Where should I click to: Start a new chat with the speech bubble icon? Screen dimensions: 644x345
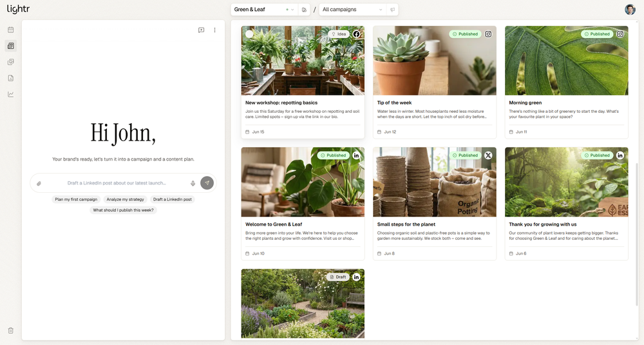201,30
